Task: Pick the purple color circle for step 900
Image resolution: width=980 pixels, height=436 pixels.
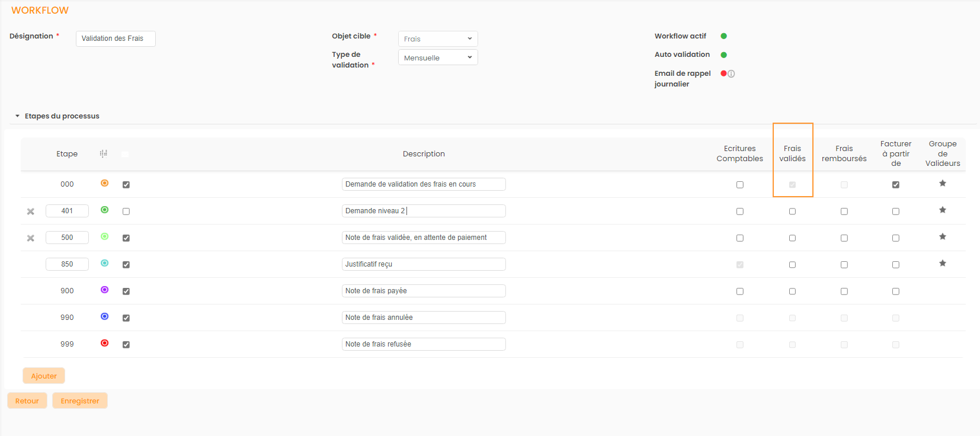Action: coord(105,290)
